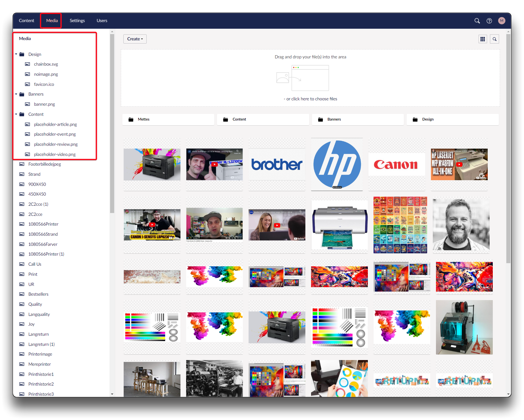Open the help question mark icon

pyautogui.click(x=489, y=21)
